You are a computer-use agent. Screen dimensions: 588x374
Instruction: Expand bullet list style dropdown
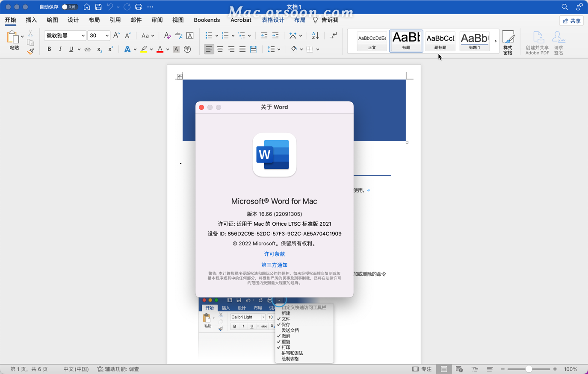point(217,35)
